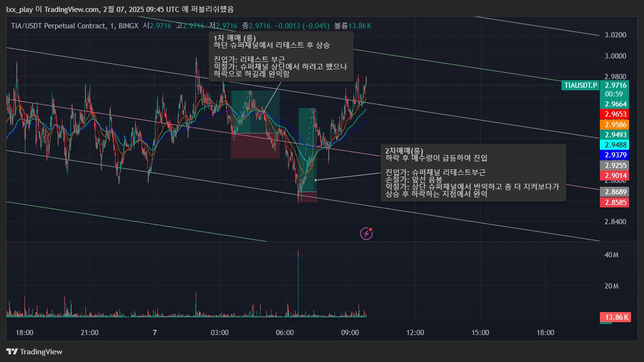Click the gray 2.8689 price tag
This screenshot has width=644, height=362.
[x=614, y=192]
